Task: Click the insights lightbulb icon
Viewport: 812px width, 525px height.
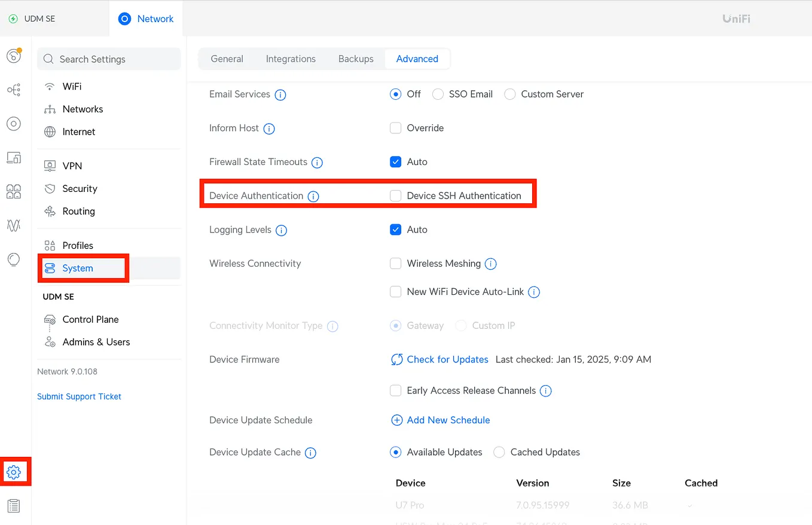Action: (14, 260)
